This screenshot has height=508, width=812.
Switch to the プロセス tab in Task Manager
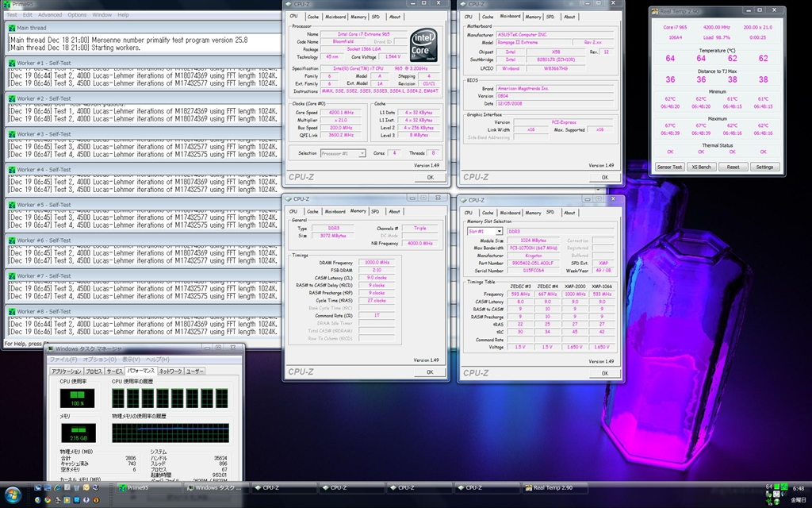point(94,371)
